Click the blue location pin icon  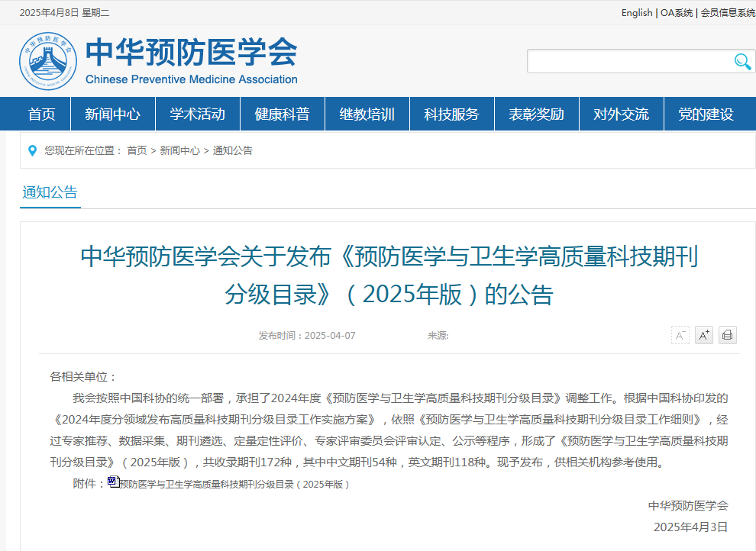[32, 150]
